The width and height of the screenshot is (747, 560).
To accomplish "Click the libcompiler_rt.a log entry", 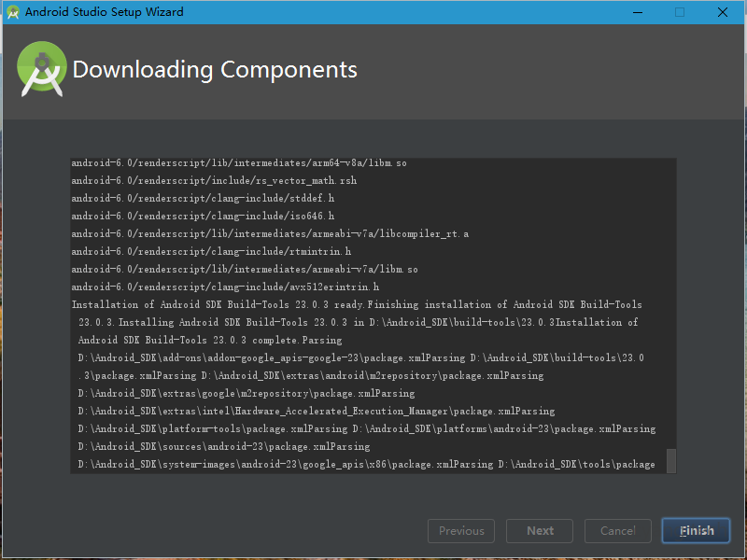I will (x=270, y=233).
